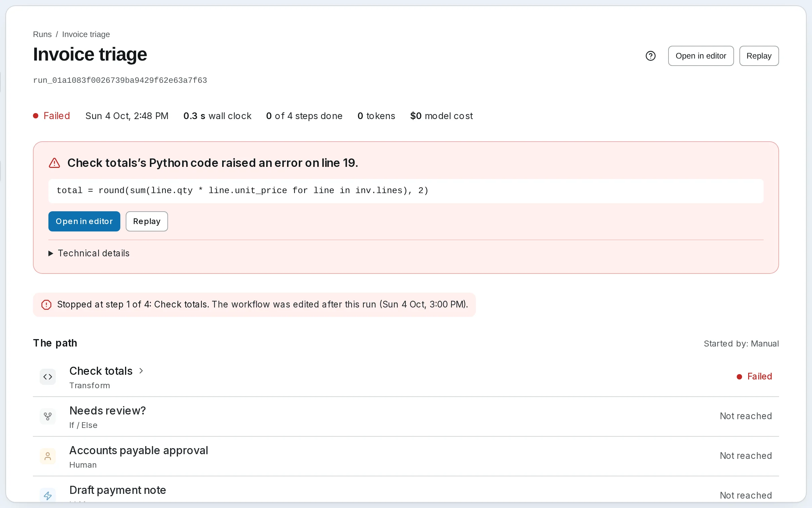Click the lightning icon for Draft payment note
The height and width of the screenshot is (508, 812).
pyautogui.click(x=48, y=496)
